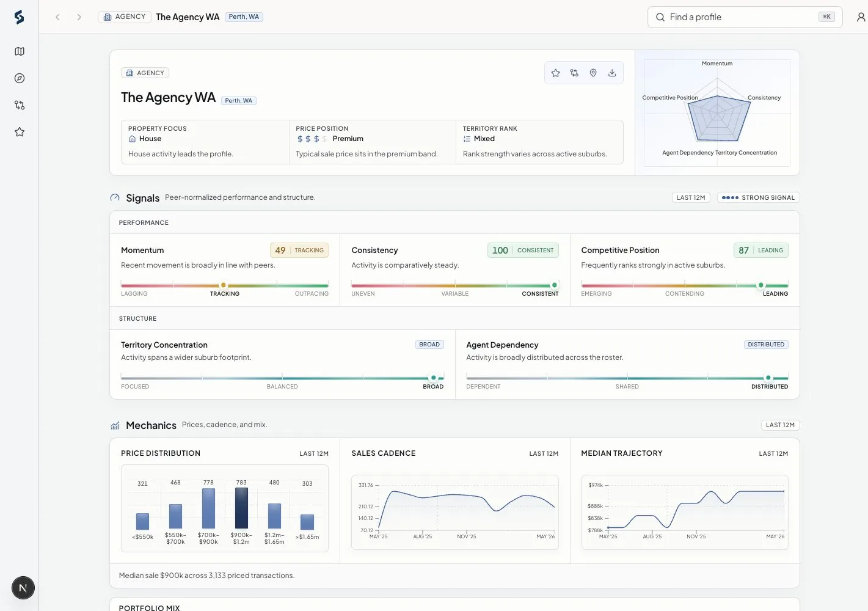Open the compass explore sidebar icon
This screenshot has width=868, height=611.
pyautogui.click(x=20, y=78)
